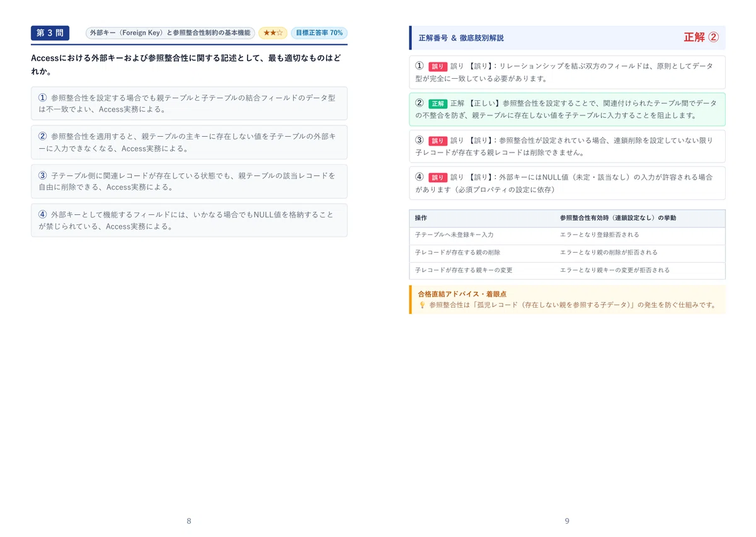
Task: Click the circled ③ number in the explanation list
Action: [x=420, y=141]
